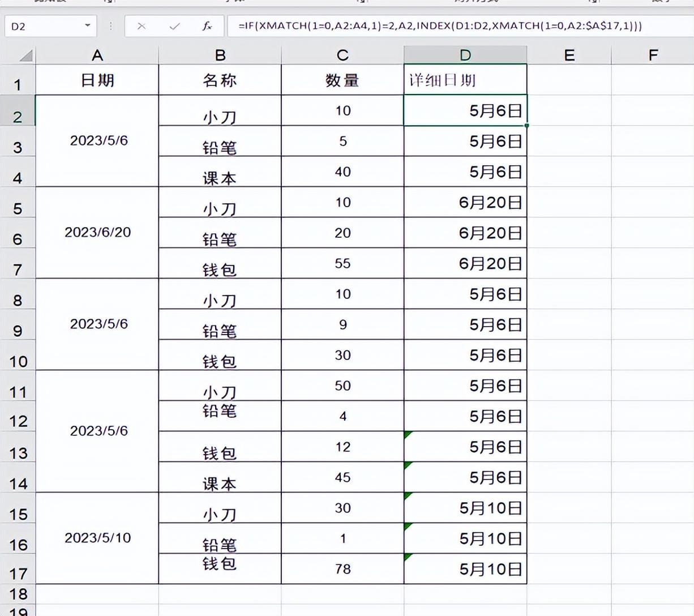This screenshot has height=616, width=694.
Task: Click the confirm checkmark icon in formula bar
Action: click(174, 26)
